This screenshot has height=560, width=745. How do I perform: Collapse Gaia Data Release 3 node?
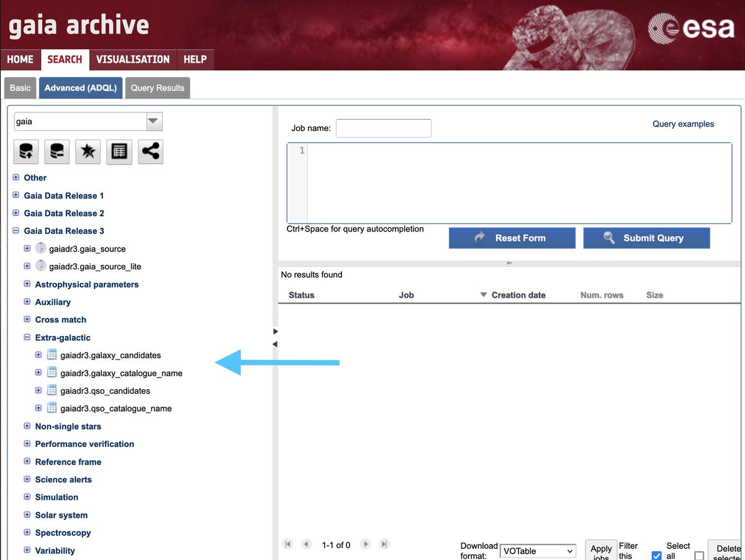(16, 230)
